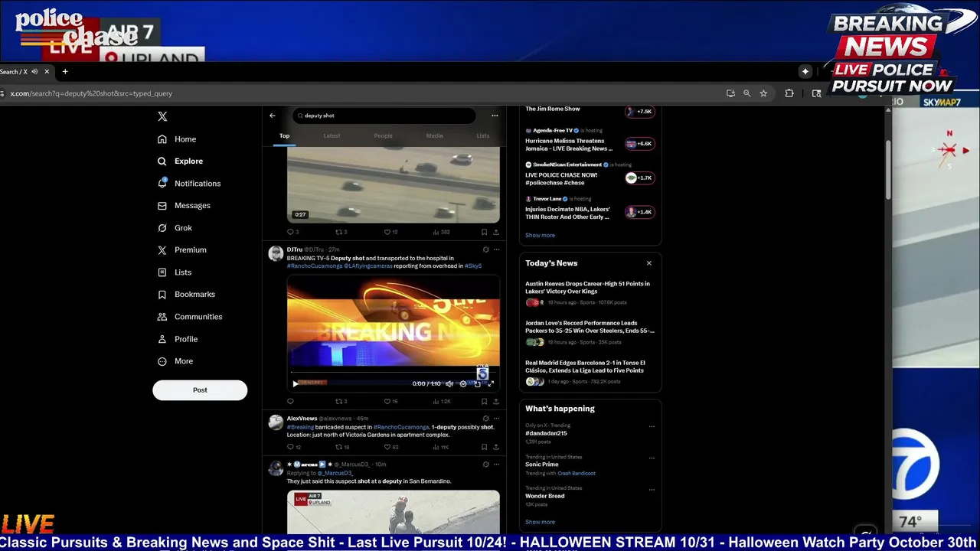Switch to the Media results tab
The height and width of the screenshot is (551, 980).
pos(434,135)
